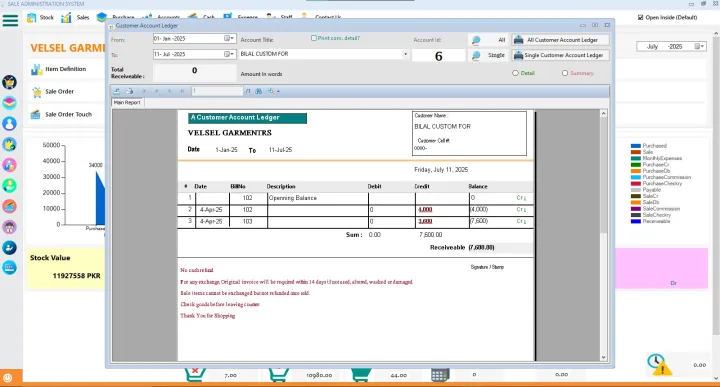
Task: Go to previous page of report
Action: tap(157, 91)
